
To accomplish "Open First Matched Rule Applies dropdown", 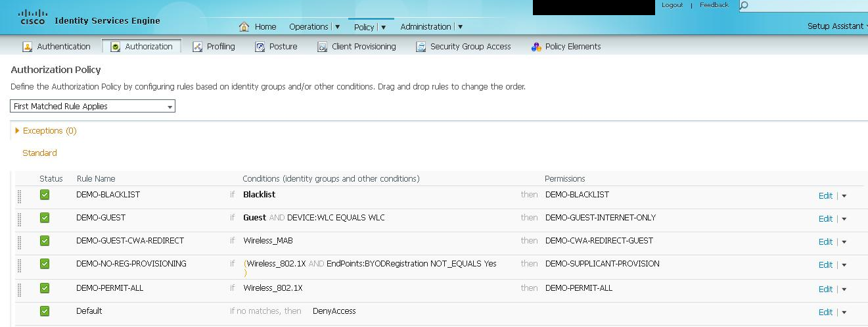I will coord(93,106).
